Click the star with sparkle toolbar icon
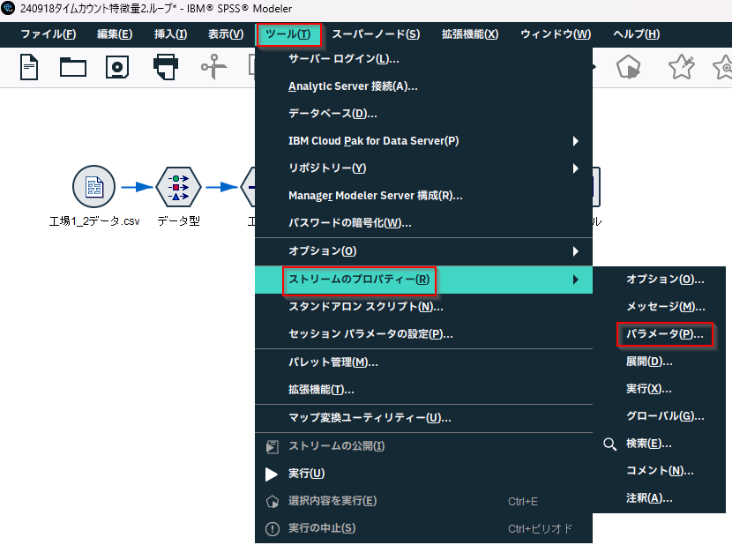Viewport: 732px width, 560px height. coord(681,67)
